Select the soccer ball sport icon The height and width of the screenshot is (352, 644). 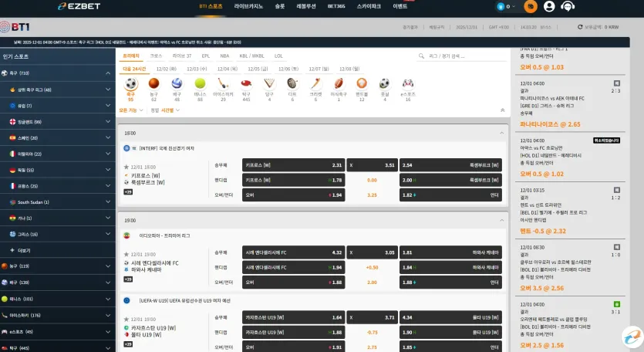point(130,84)
